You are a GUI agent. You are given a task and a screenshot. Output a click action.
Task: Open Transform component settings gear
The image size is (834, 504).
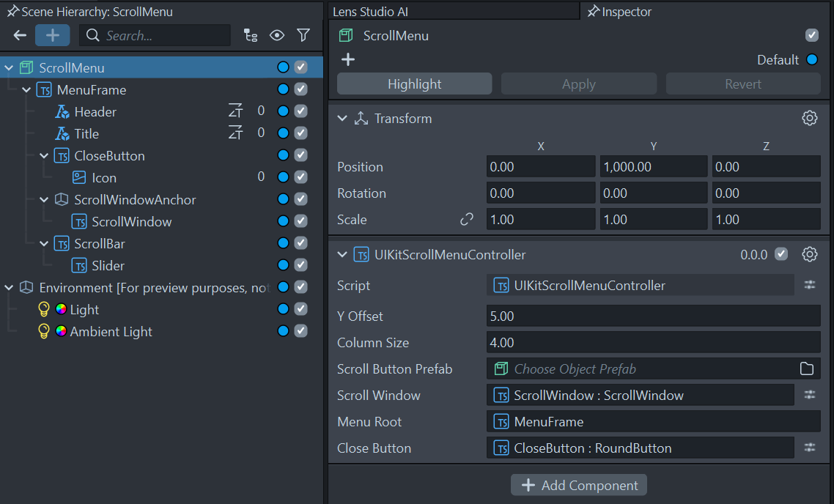809,118
